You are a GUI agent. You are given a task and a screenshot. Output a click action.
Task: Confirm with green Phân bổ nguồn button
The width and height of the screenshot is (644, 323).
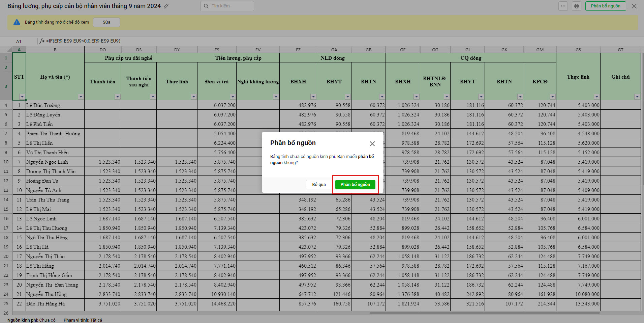click(355, 185)
